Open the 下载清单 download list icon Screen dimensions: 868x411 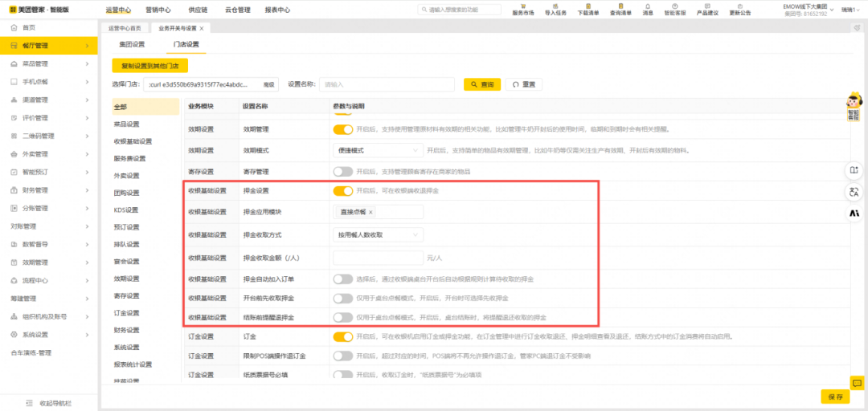pos(588,6)
